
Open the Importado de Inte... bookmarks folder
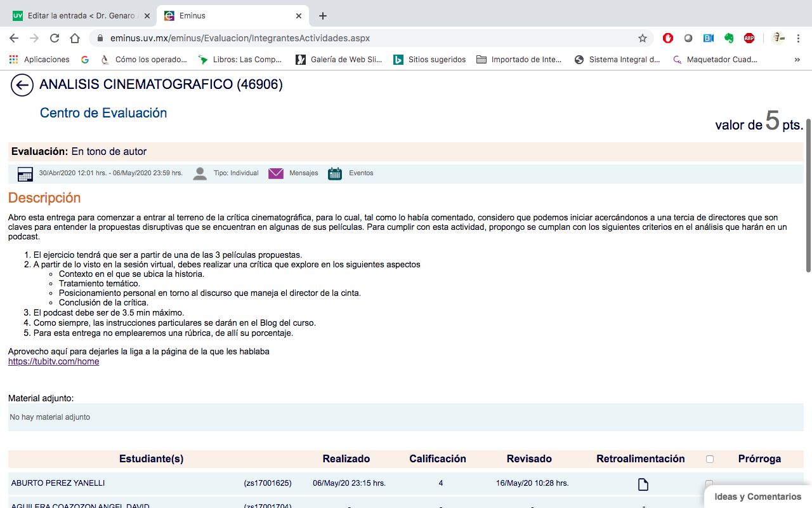pos(519,60)
